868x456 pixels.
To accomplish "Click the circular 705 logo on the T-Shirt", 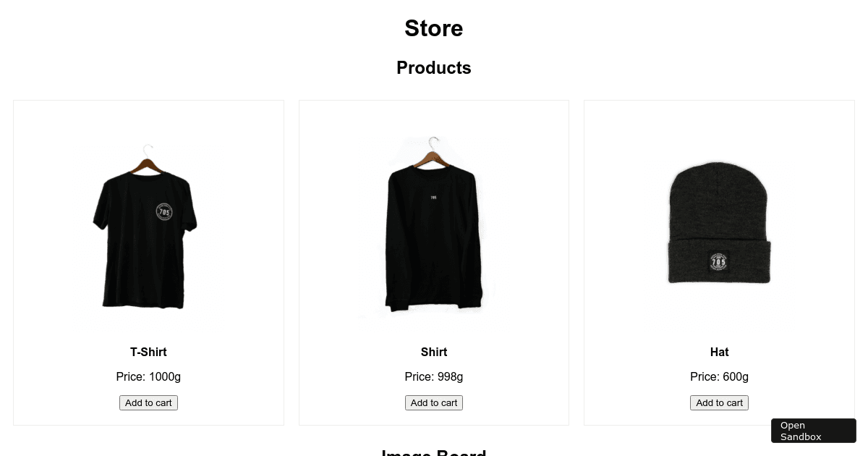I will tap(164, 211).
